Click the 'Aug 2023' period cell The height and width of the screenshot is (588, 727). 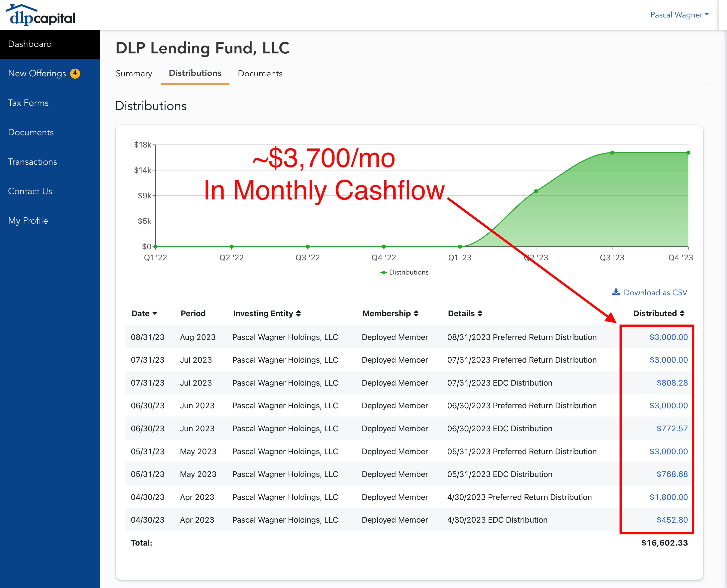(198, 337)
